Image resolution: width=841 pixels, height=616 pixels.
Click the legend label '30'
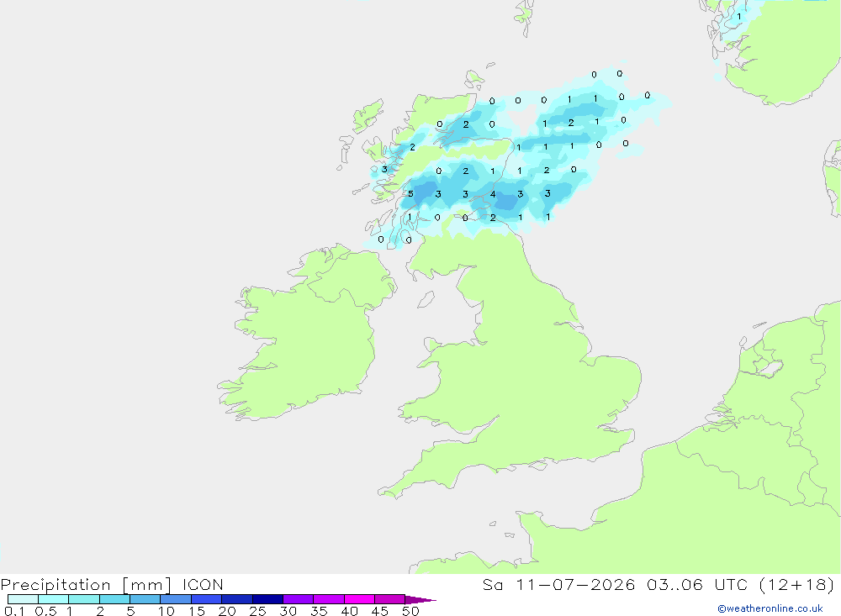coord(288,611)
